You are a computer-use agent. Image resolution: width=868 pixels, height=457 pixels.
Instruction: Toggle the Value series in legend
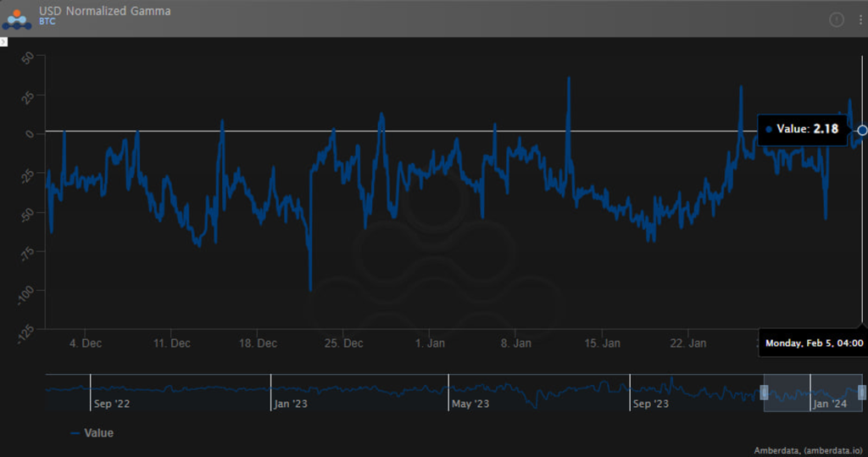92,432
